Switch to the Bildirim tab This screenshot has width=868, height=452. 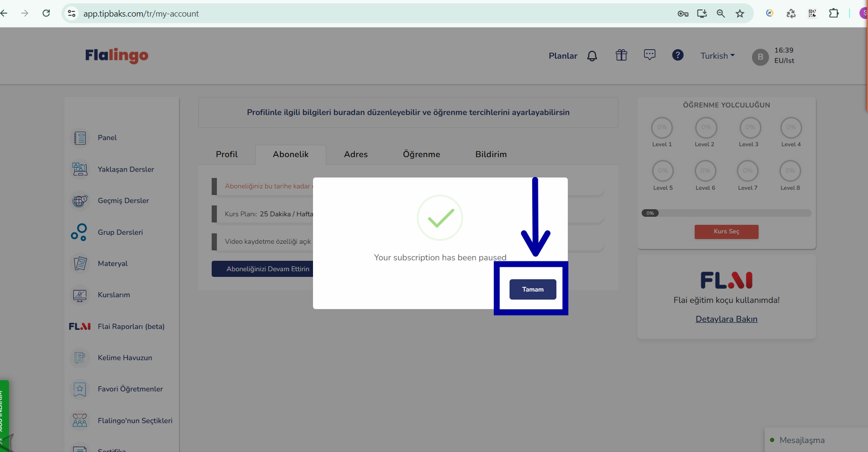click(x=491, y=154)
